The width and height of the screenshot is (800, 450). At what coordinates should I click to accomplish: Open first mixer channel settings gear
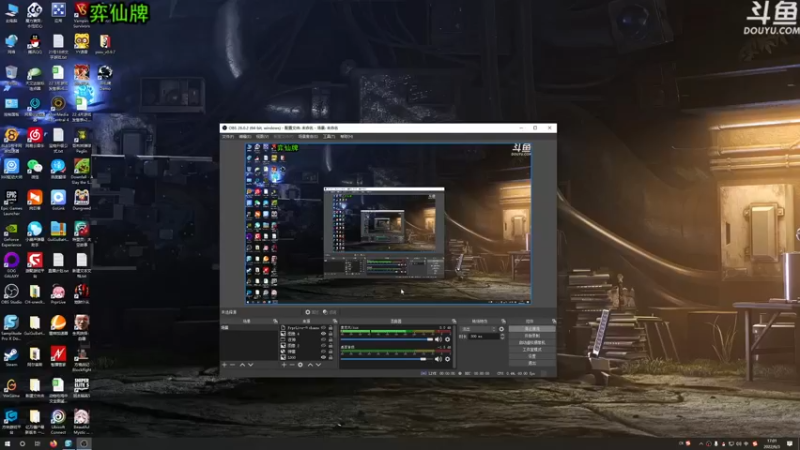(447, 339)
